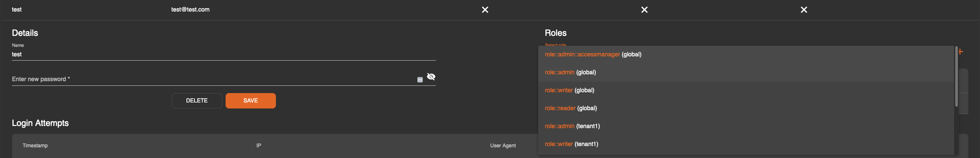Click the middle cross icon in test user row
The width and height of the screenshot is (980, 158).
(x=644, y=10)
